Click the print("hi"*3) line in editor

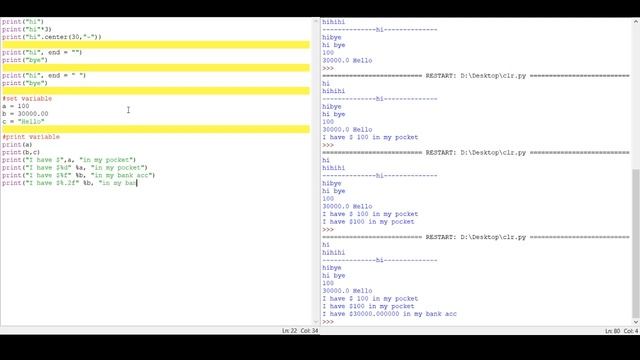click(x=27, y=29)
